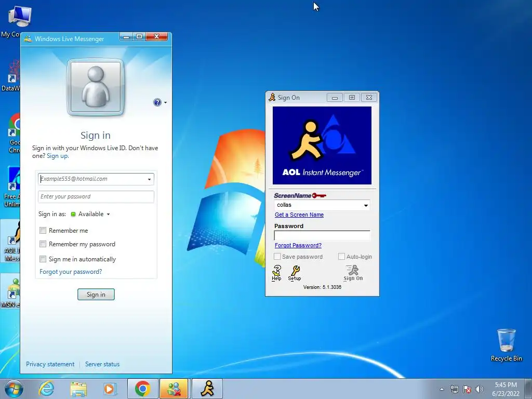Click the network tray icon
Viewport: 532px width, 399px height.
pos(454,389)
